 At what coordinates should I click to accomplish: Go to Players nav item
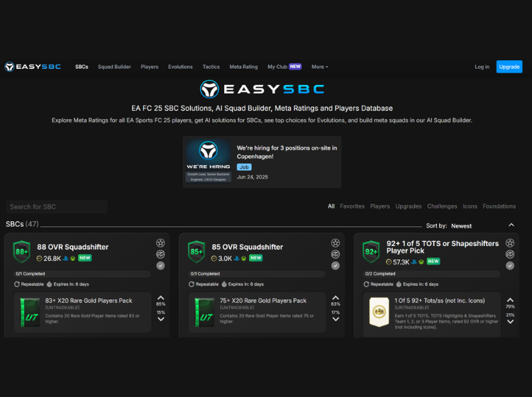[149, 67]
